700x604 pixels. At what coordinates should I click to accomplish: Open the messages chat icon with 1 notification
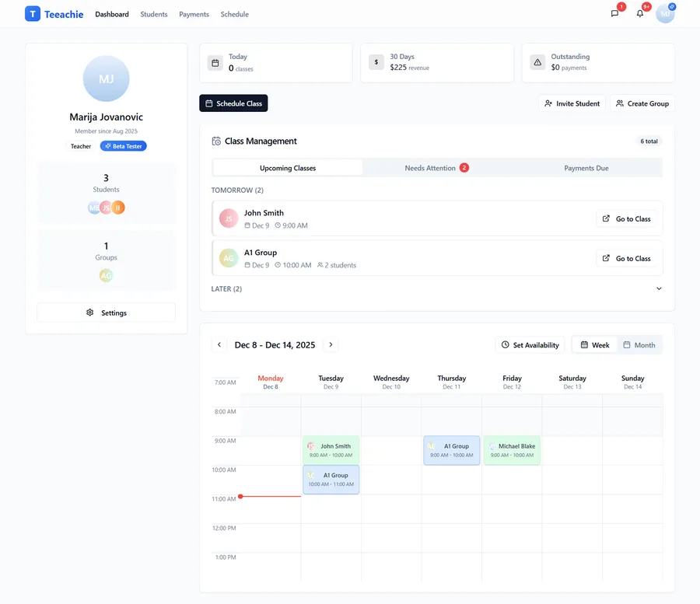[x=614, y=13]
